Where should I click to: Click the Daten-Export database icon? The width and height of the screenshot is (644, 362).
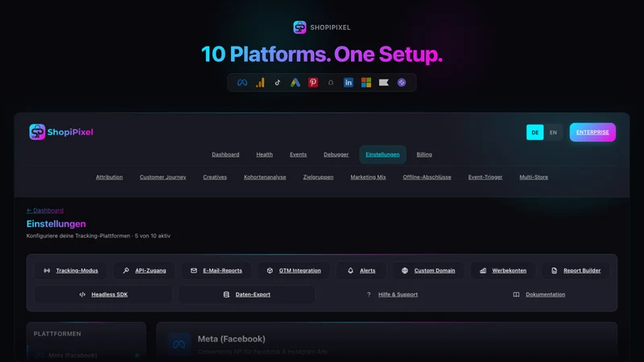tap(226, 294)
